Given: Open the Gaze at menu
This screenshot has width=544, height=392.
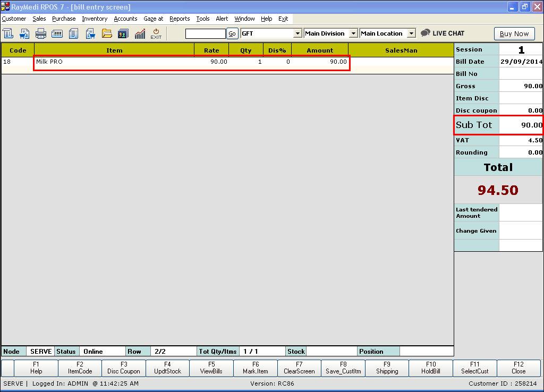Looking at the screenshot, I should coord(154,19).
